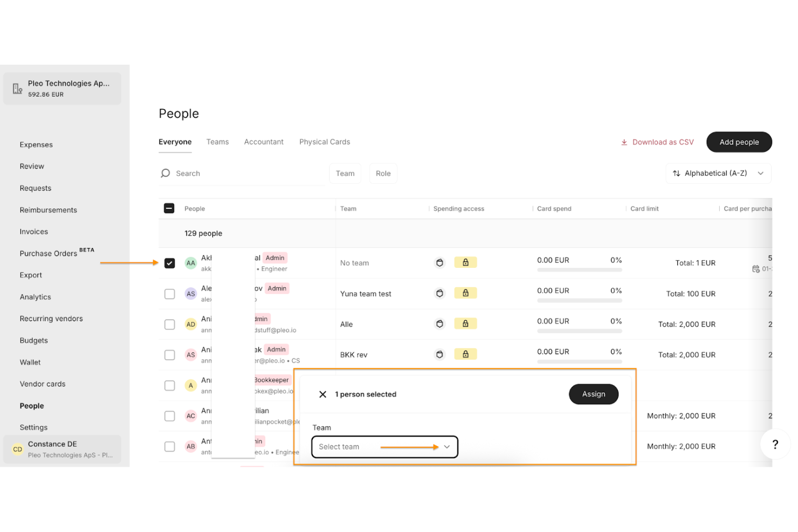Open the shield spending-access icon in Akhil's row
Screen dimensions: 798x532
pyautogui.click(x=440, y=262)
